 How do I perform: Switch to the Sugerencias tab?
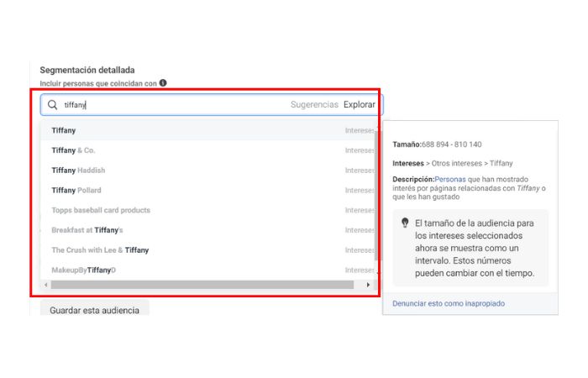pyautogui.click(x=314, y=105)
